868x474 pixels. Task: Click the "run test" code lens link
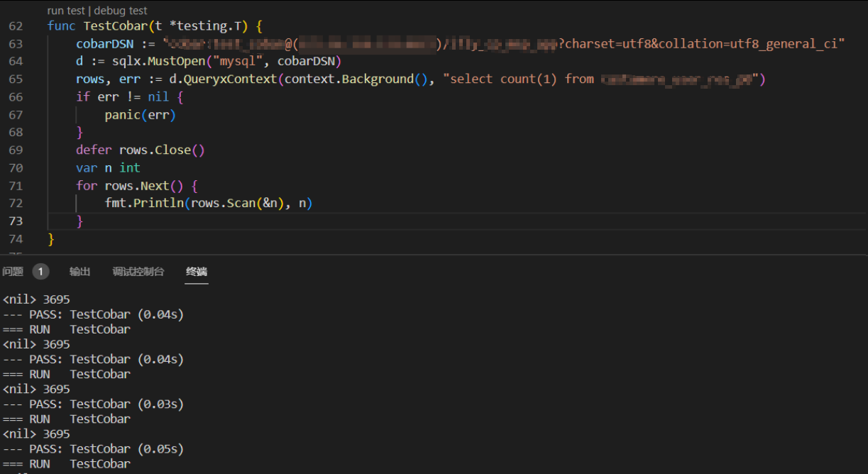tap(66, 11)
